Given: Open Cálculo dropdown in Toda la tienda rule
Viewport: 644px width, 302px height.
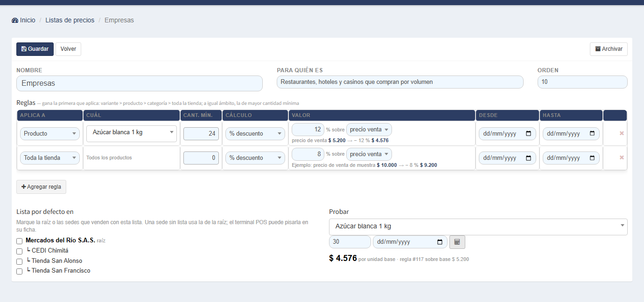Looking at the screenshot, I should [255, 158].
